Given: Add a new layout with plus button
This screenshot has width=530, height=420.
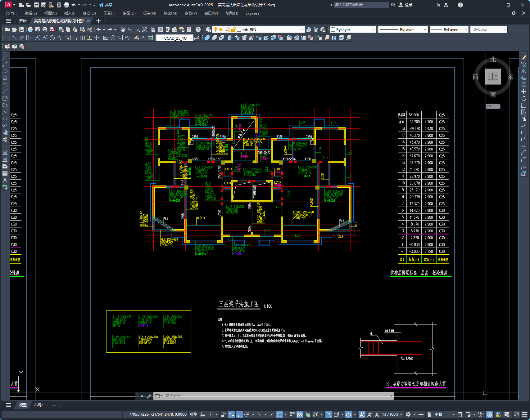Looking at the screenshot, I should [x=54, y=405].
